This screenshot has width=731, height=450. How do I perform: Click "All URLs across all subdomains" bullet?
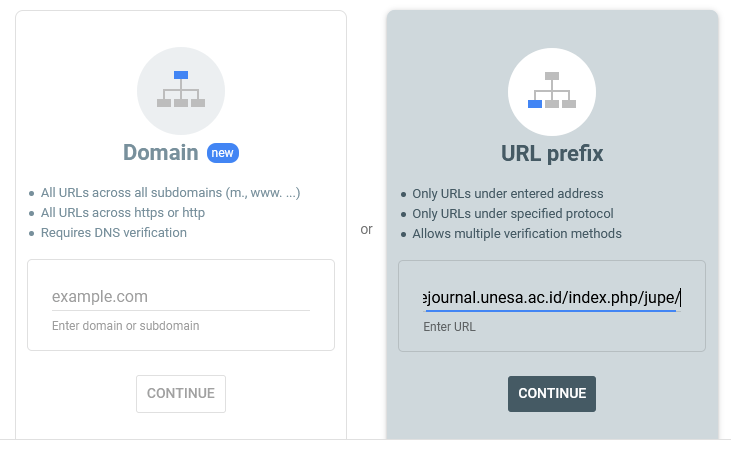coord(170,192)
